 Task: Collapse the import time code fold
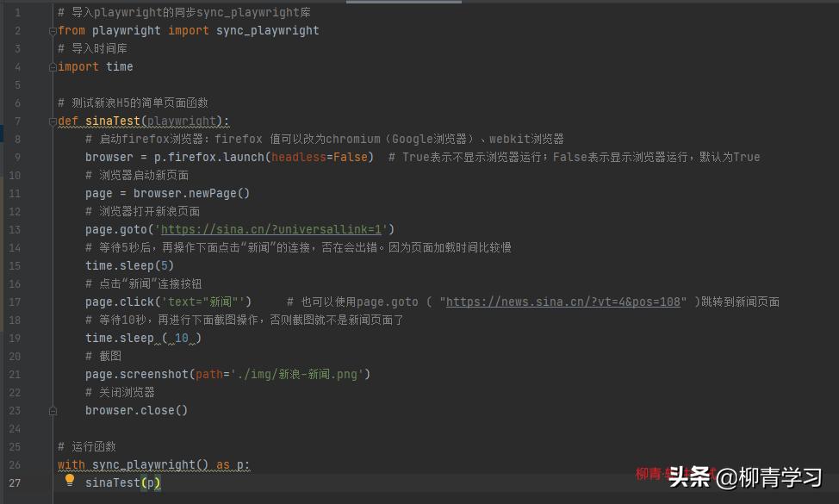click(x=53, y=66)
